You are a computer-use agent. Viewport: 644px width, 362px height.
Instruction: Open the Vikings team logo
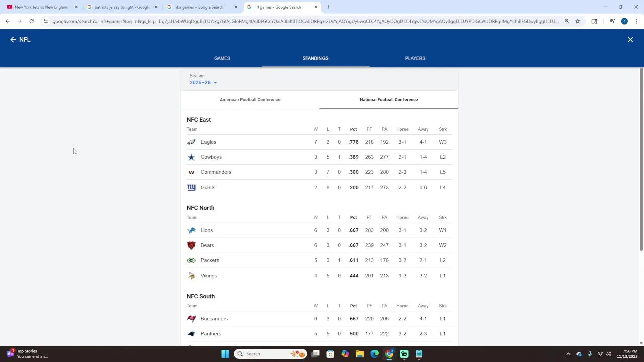pos(191,276)
